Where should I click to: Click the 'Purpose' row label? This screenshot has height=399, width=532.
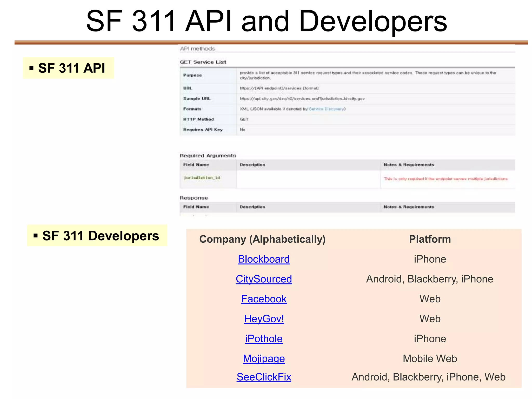[x=192, y=75]
